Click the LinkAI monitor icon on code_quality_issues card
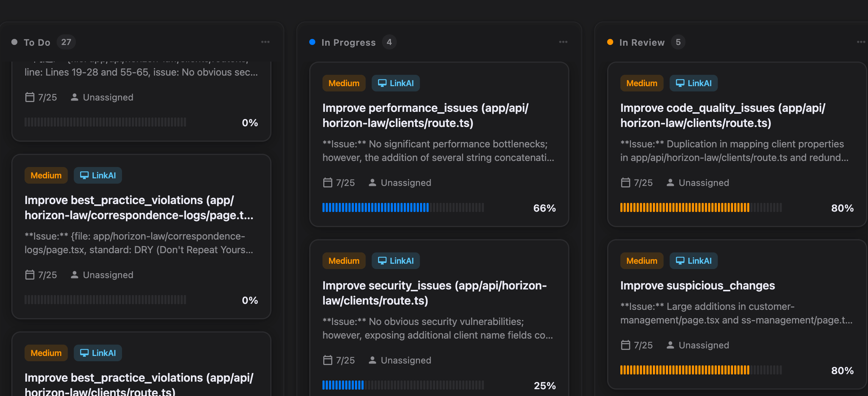The height and width of the screenshot is (396, 868). (x=681, y=83)
